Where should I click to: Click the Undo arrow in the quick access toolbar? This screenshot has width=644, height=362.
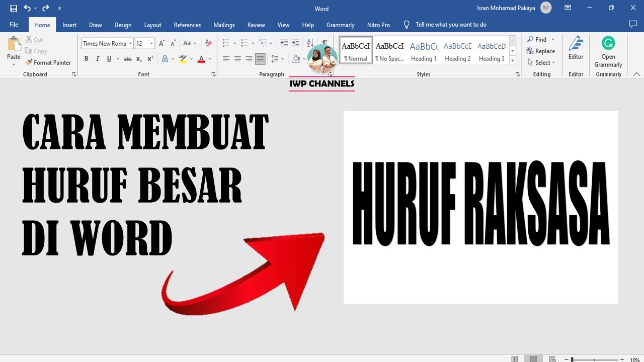coord(27,9)
